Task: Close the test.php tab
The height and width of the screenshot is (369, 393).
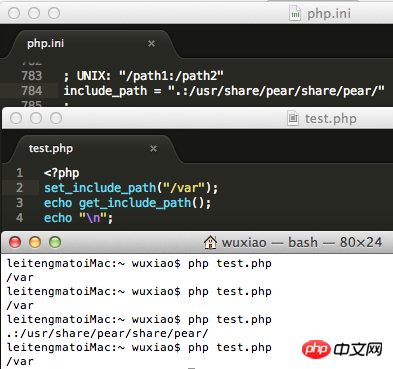Action: point(153,148)
